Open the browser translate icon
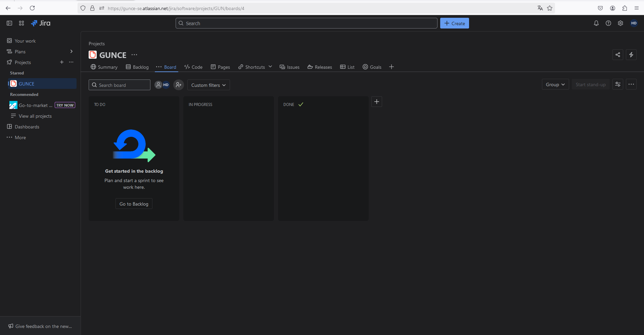Viewport: 644px width, 335px height. [x=540, y=8]
